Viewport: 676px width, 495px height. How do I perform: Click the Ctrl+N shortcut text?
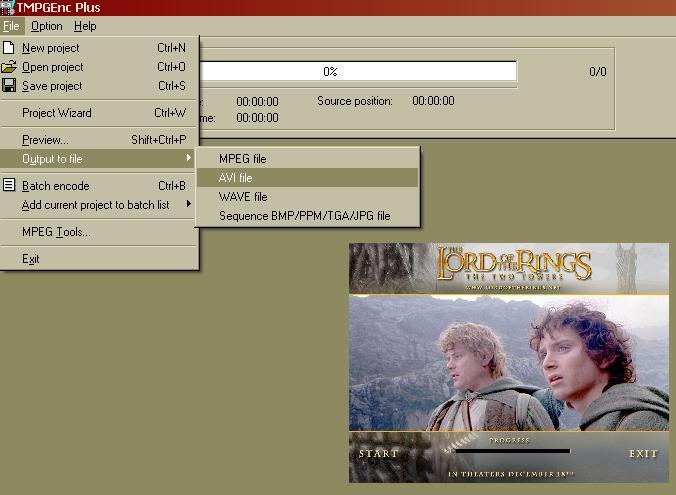(171, 48)
